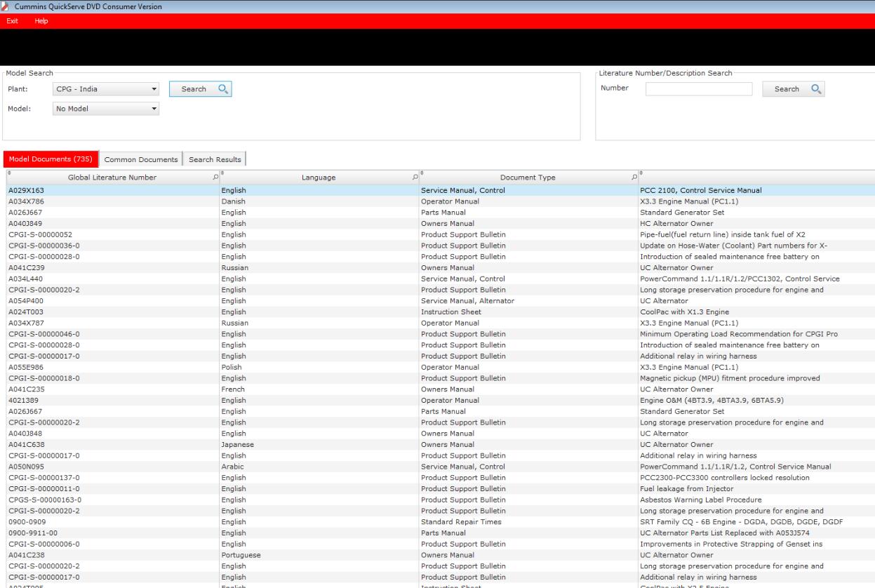The width and height of the screenshot is (875, 588).
Task: Click PowerCommand 1.1/1.1R/1.2/PCC1302 description
Action: click(740, 280)
